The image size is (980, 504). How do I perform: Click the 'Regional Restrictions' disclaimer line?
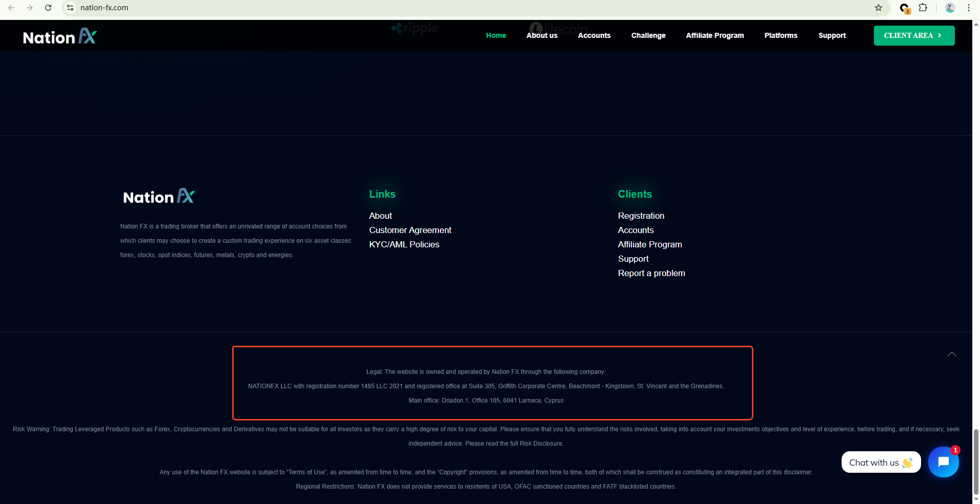point(486,487)
